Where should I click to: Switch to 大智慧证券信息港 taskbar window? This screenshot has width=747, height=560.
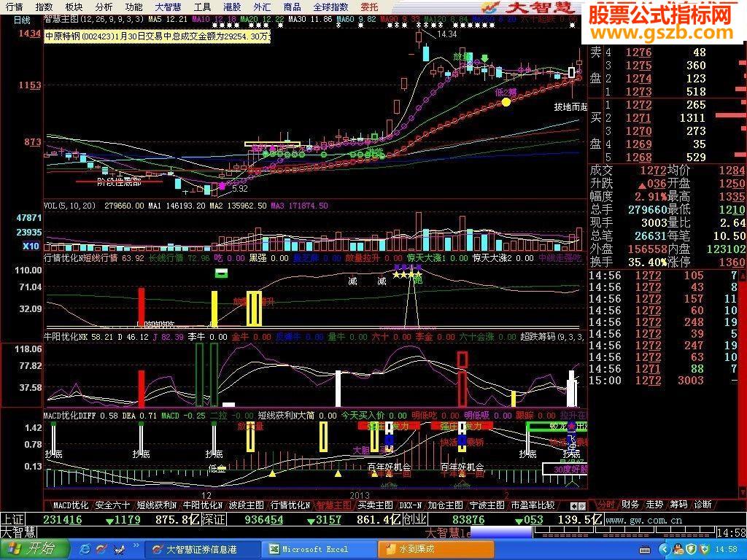202,549
